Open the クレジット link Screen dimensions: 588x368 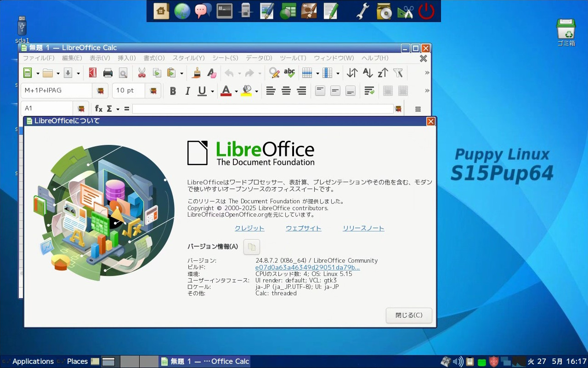coord(249,228)
